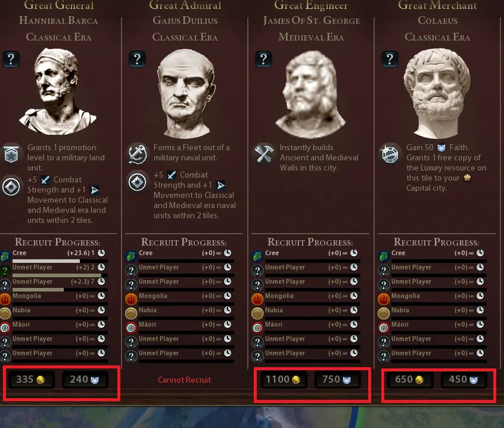Select the Nubia civ icon under Great Engineer
Screen dimensions: 504x428
[257, 313]
